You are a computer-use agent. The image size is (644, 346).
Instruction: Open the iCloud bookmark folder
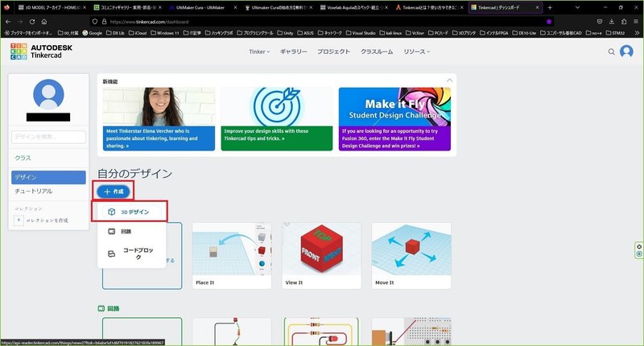pyautogui.click(x=138, y=33)
